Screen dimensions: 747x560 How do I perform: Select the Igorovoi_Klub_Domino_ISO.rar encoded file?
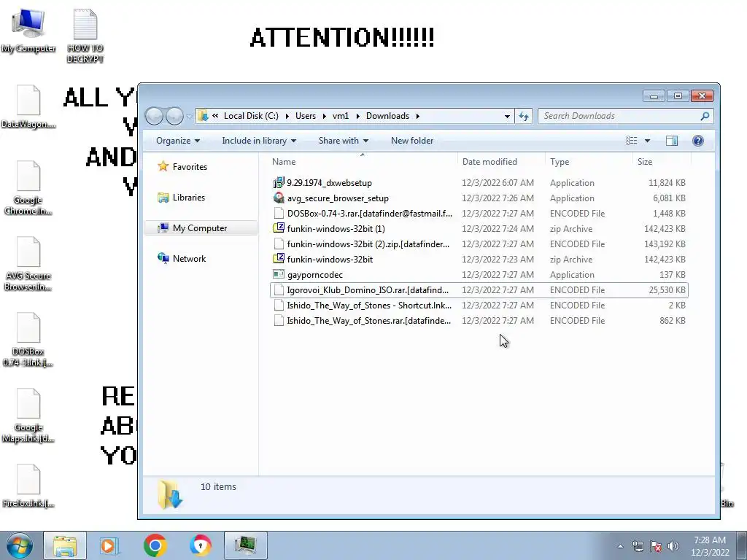[479, 290]
